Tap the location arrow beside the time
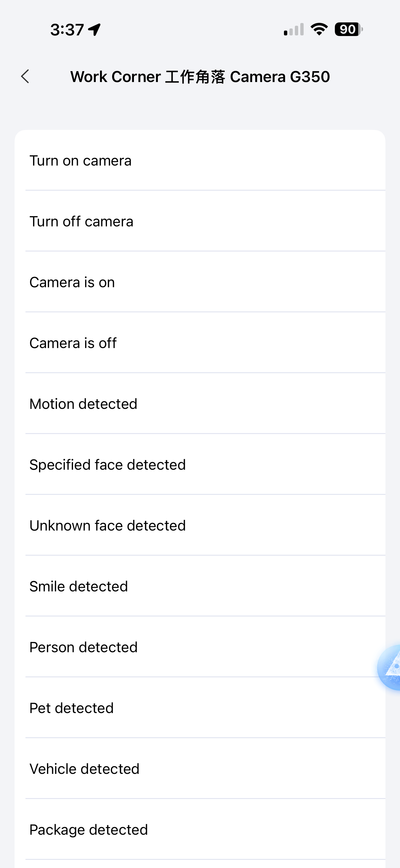Image resolution: width=400 pixels, height=868 pixels. click(95, 30)
